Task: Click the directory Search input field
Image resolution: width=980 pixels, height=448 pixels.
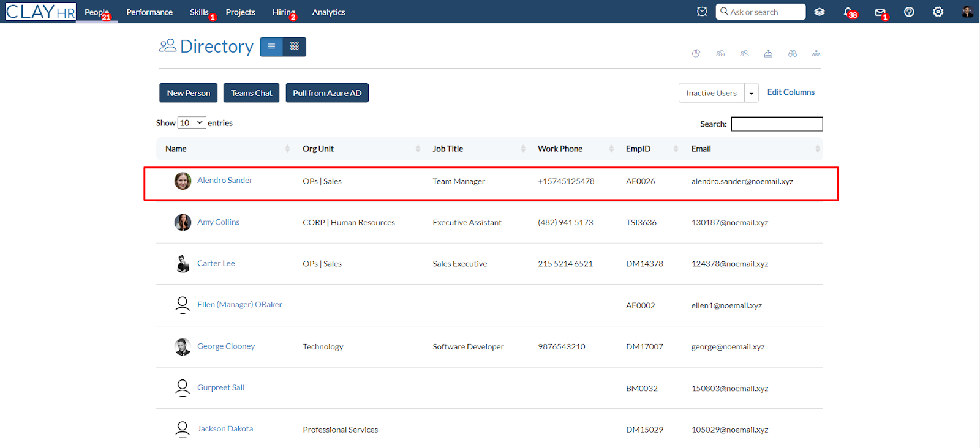Action: tap(777, 124)
